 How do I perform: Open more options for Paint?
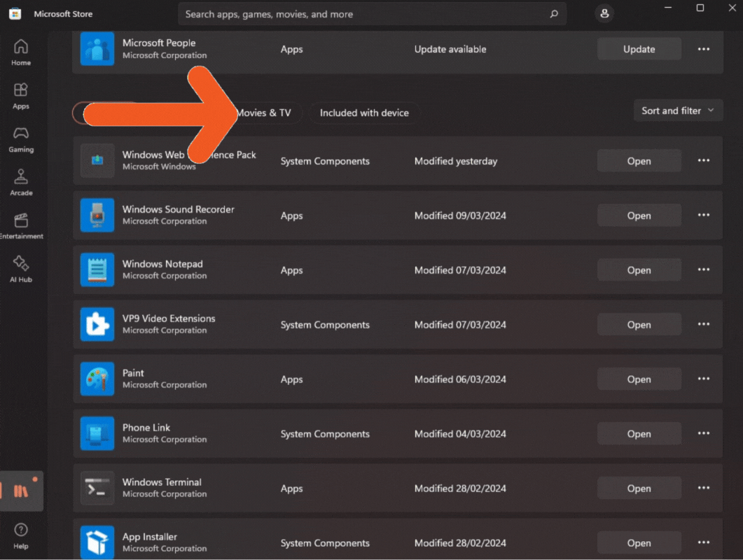click(704, 379)
